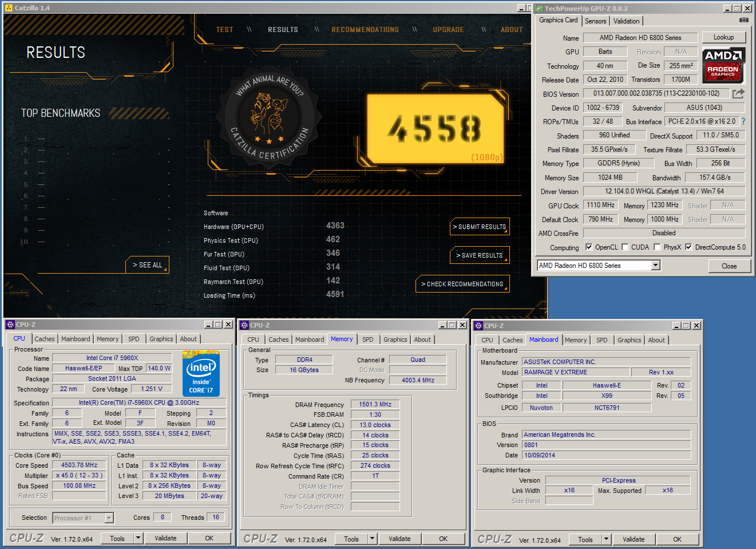Toggle the OpenCL checkbox in GPU-Z
756x549 pixels.
589,247
